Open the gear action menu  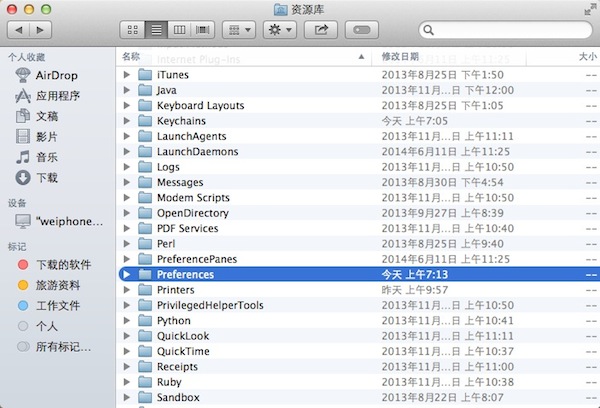click(x=280, y=30)
